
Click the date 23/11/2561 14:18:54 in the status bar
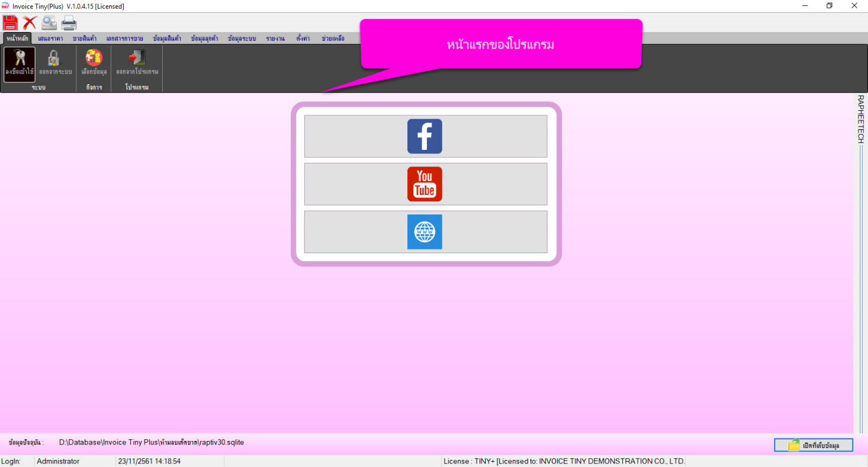pyautogui.click(x=149, y=461)
